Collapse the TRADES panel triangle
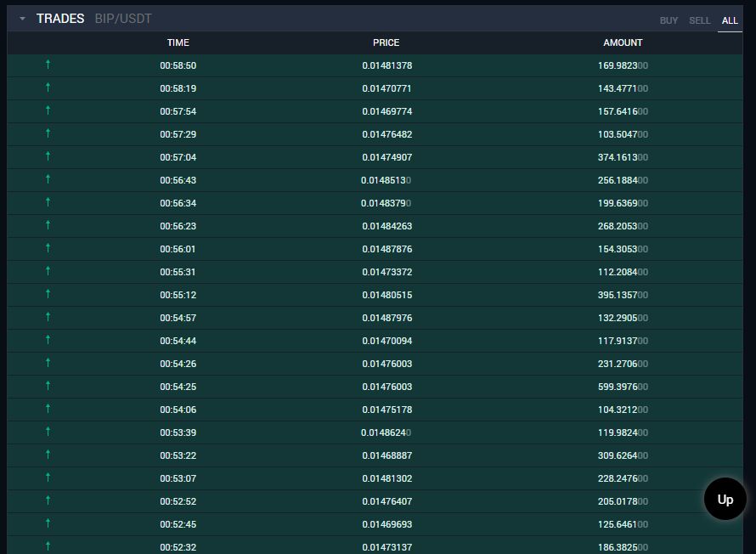 [22, 19]
